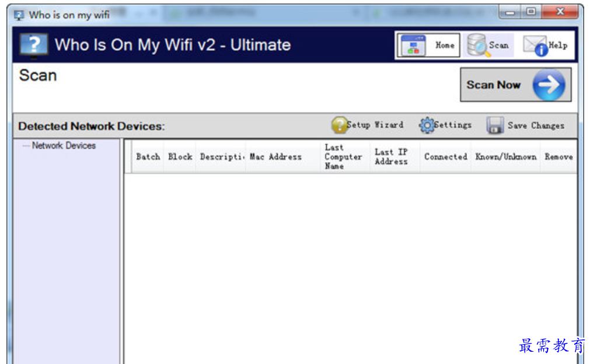Click the Home network icon
This screenshot has width=590, height=364.
[x=413, y=45]
